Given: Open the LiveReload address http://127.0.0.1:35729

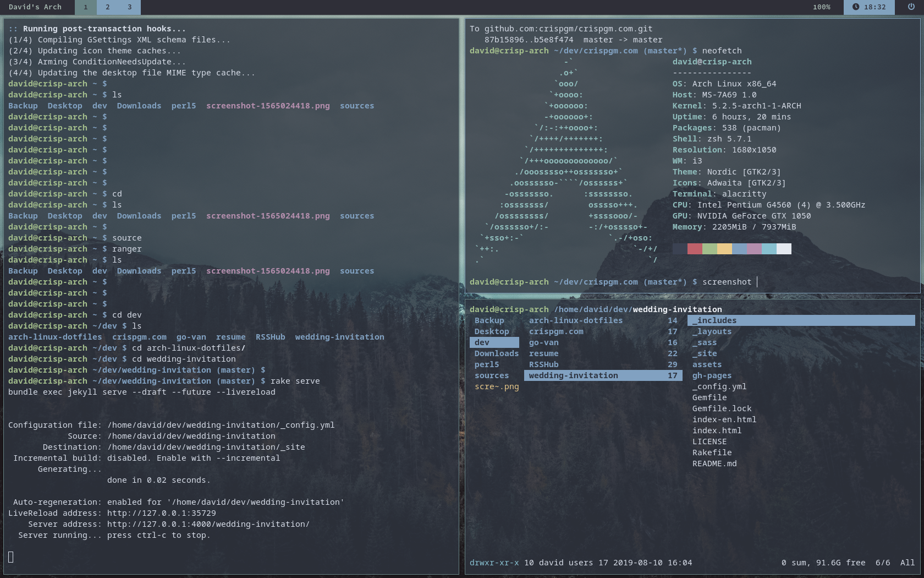Looking at the screenshot, I should coord(161,513).
